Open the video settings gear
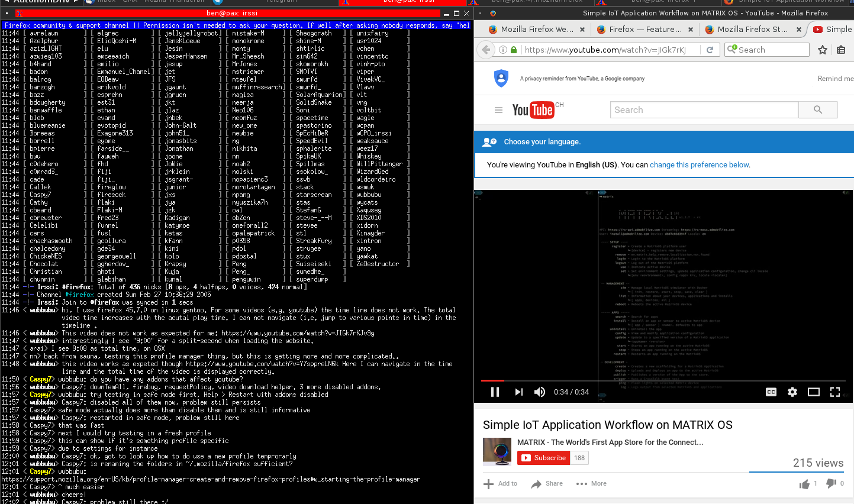 792,392
